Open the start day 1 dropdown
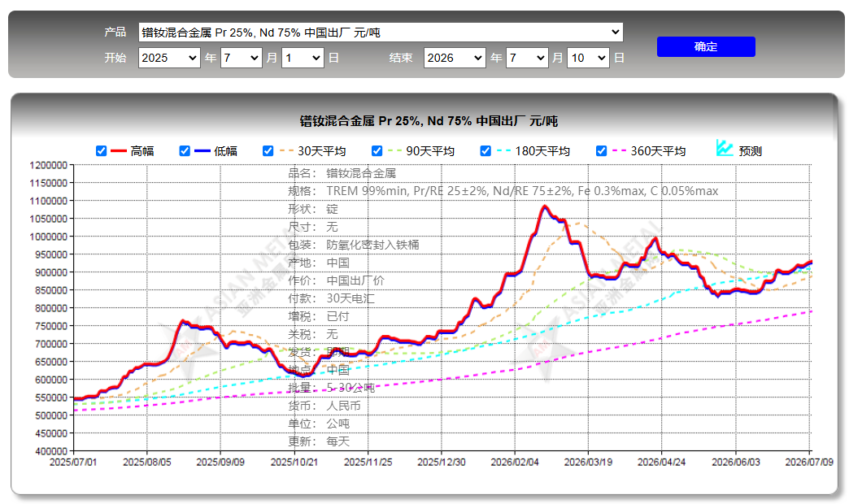Image resolution: width=849 pixels, height=504 pixels. pyautogui.click(x=303, y=58)
